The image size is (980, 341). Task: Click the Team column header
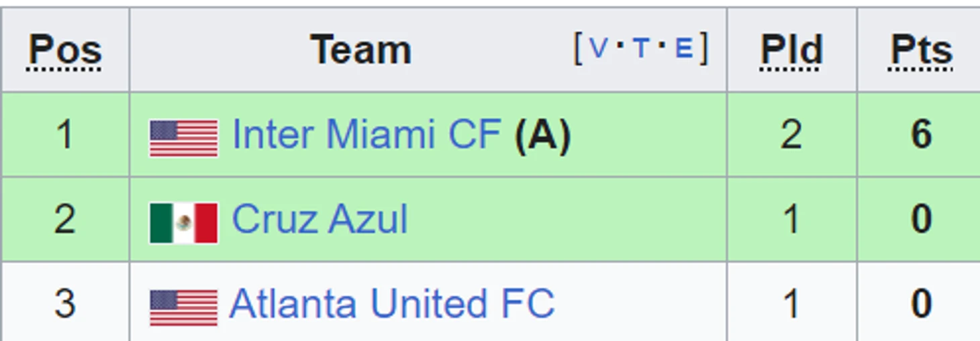tap(360, 50)
